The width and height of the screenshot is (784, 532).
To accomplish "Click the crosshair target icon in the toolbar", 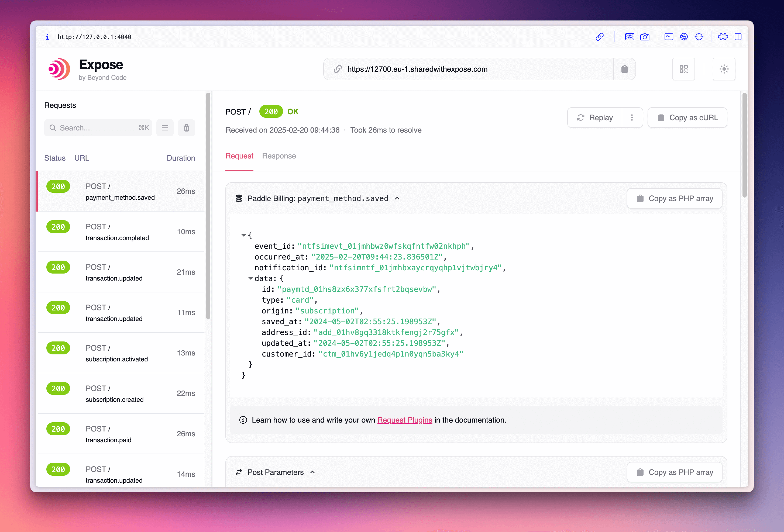I will coord(699,37).
